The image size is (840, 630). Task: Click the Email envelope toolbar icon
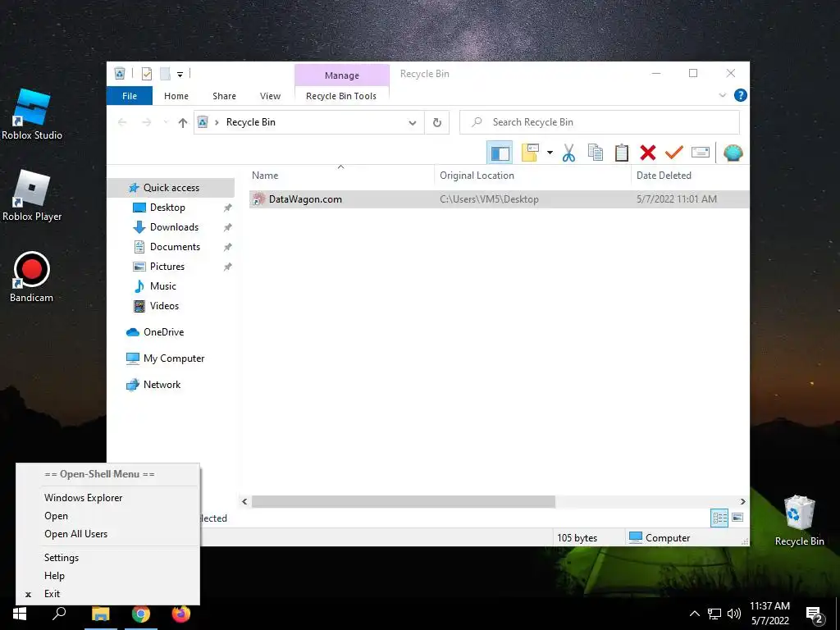tap(701, 153)
